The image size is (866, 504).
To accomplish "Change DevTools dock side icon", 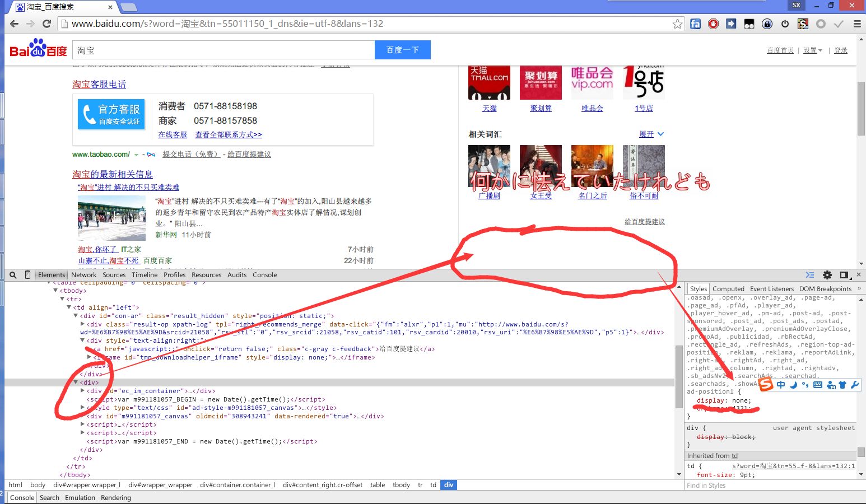I will click(844, 275).
